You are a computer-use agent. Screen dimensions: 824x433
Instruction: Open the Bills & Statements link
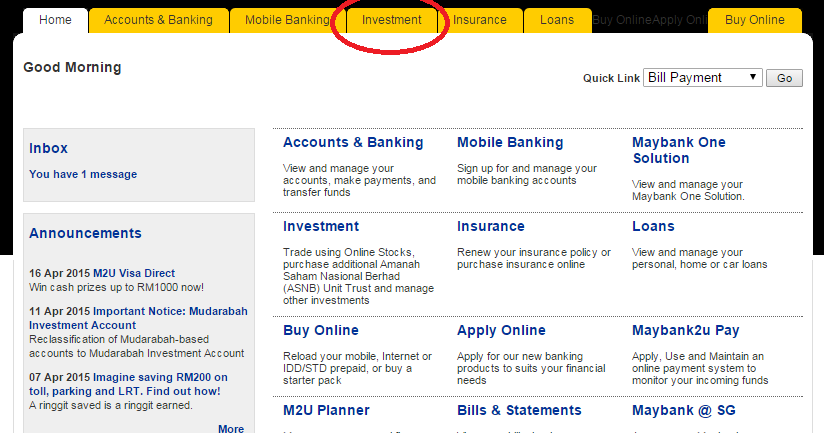pos(519,410)
